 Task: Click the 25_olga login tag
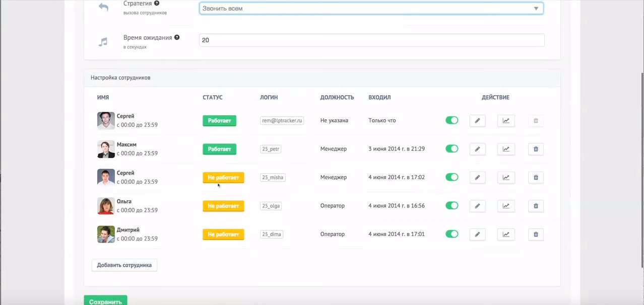tap(271, 206)
